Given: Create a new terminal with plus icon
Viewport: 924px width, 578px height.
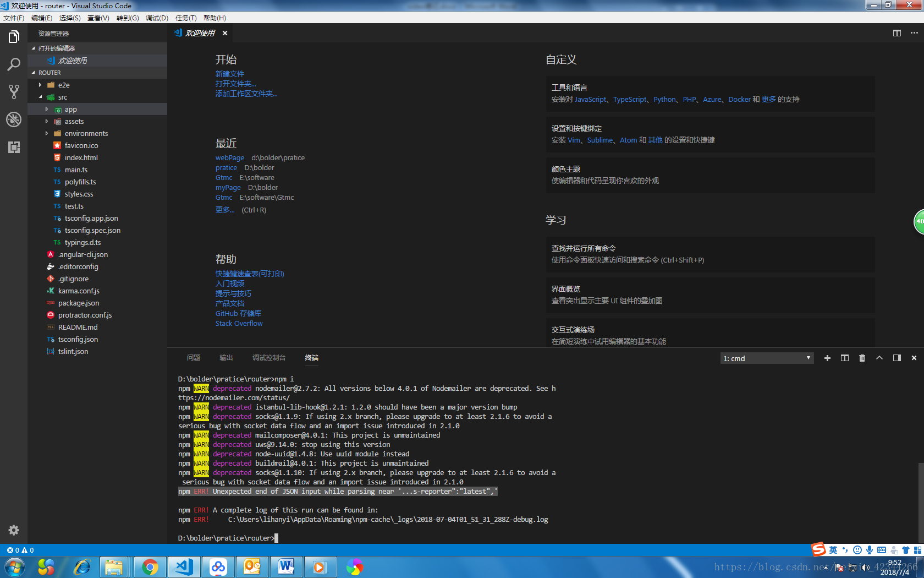Looking at the screenshot, I should click(x=827, y=358).
